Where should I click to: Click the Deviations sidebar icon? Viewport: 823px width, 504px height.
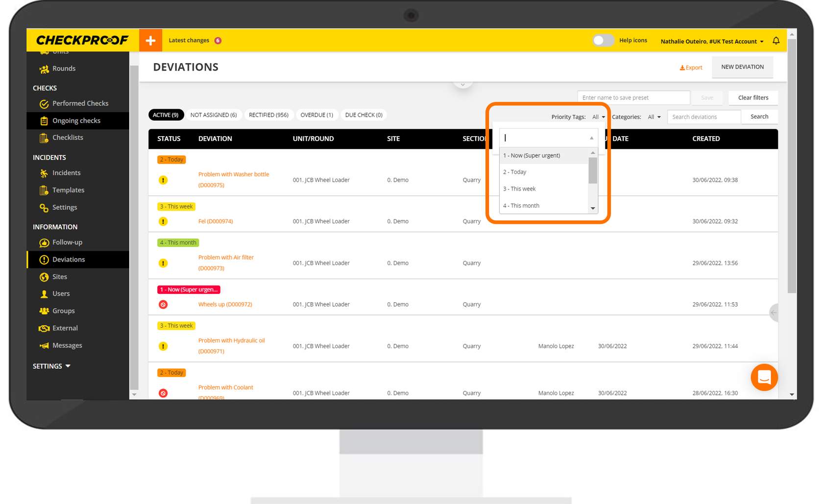44,260
